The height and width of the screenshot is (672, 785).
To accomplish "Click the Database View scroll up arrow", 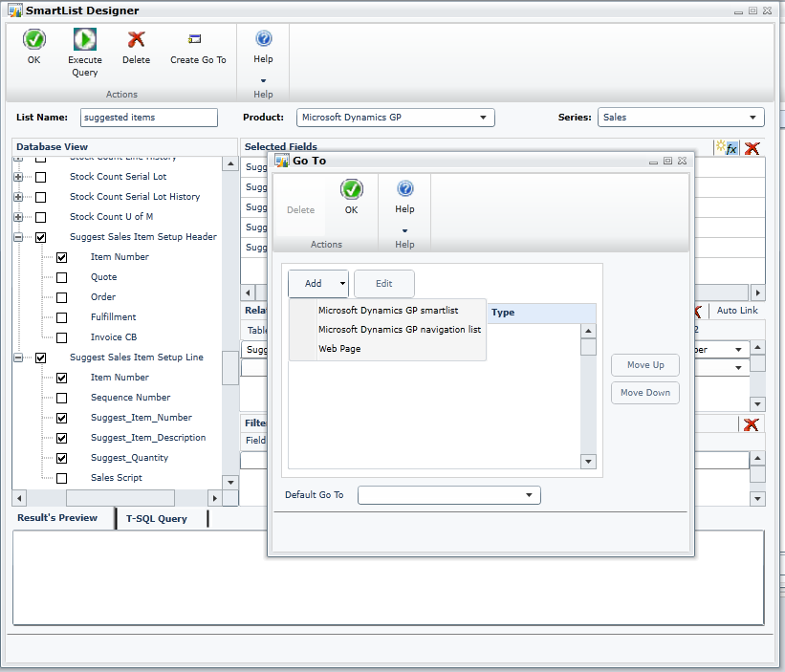I will [x=230, y=163].
